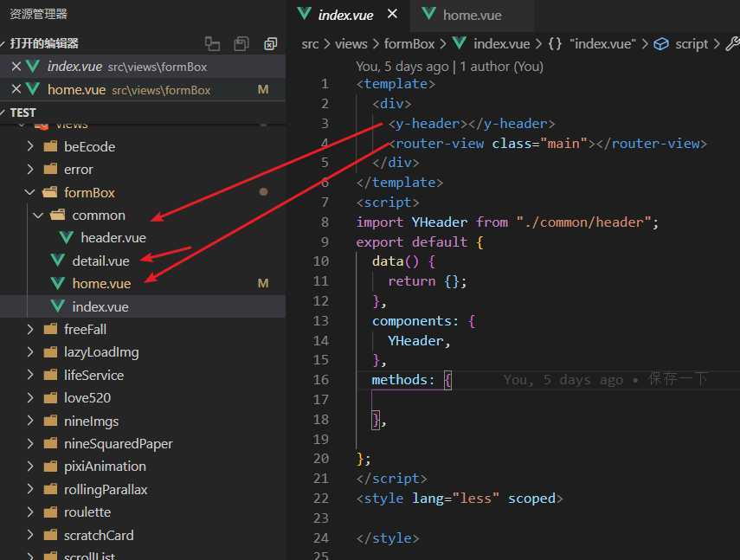
Task: Switch to the home.vue editor tab
Action: click(x=472, y=15)
